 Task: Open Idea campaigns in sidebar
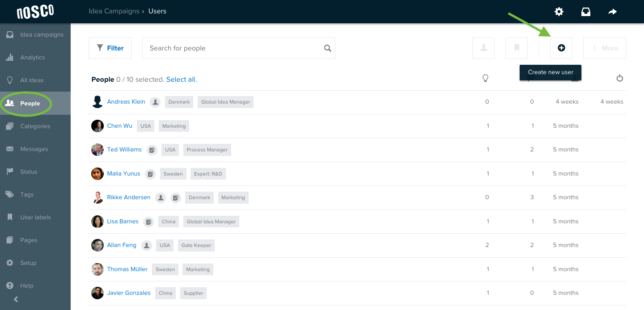(35, 35)
